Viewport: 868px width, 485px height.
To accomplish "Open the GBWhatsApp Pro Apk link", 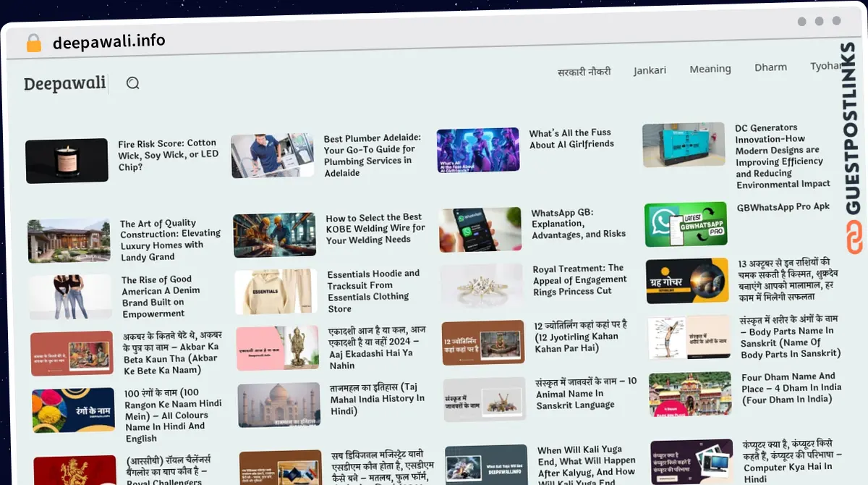I will [783, 207].
